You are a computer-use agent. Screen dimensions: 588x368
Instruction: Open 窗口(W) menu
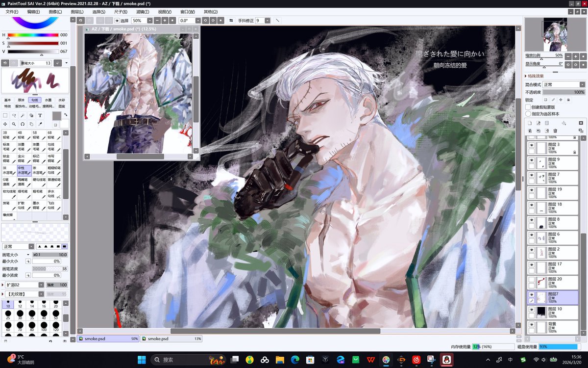187,11
